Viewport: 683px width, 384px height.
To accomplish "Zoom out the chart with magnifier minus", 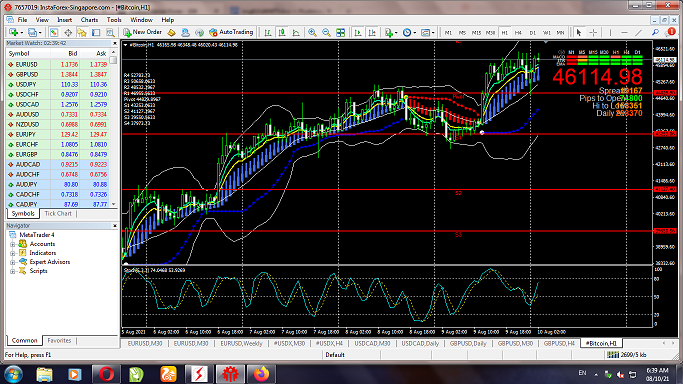I will [326, 32].
